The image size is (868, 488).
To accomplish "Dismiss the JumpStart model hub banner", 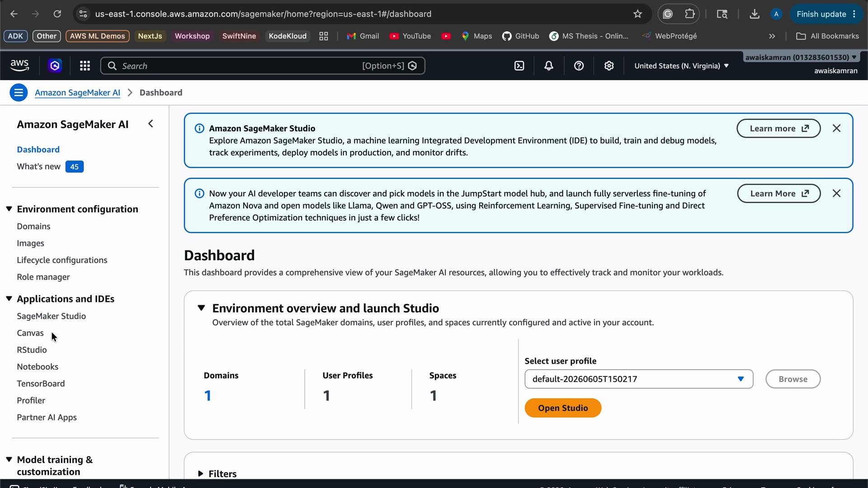I will 836,193.
